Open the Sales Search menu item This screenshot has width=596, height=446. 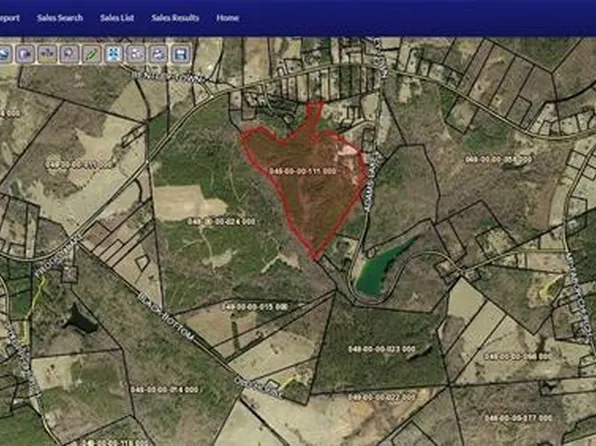60,18
